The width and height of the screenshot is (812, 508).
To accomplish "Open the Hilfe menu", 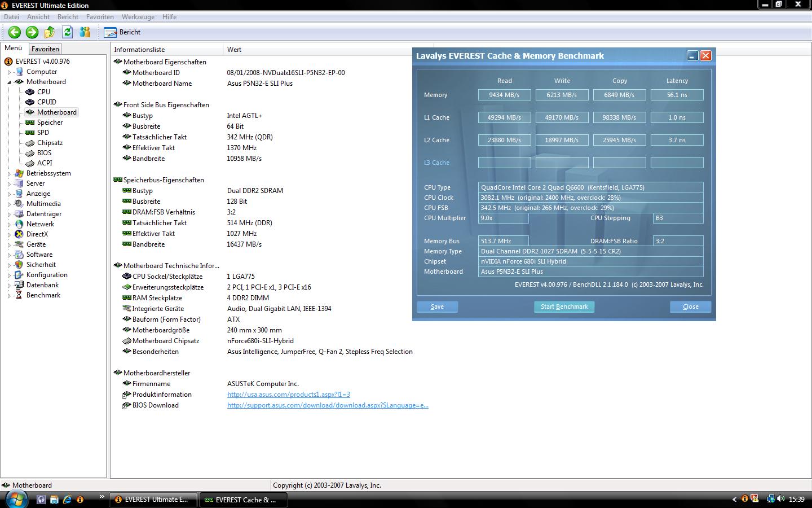I will pyautogui.click(x=169, y=17).
